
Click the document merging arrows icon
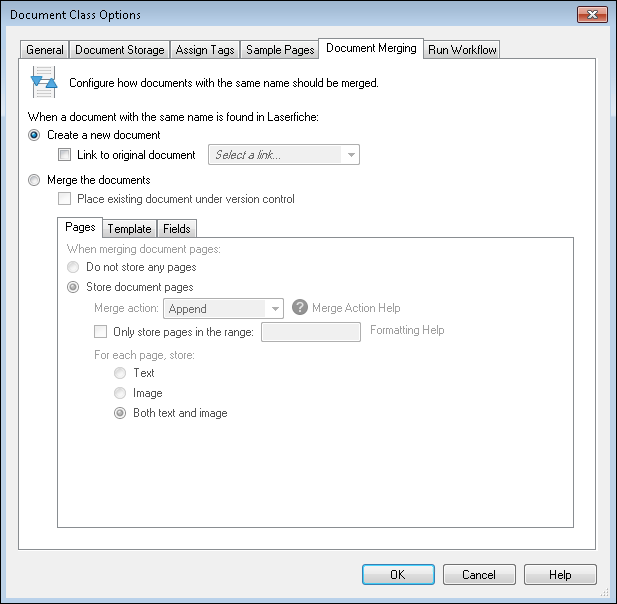[x=44, y=82]
